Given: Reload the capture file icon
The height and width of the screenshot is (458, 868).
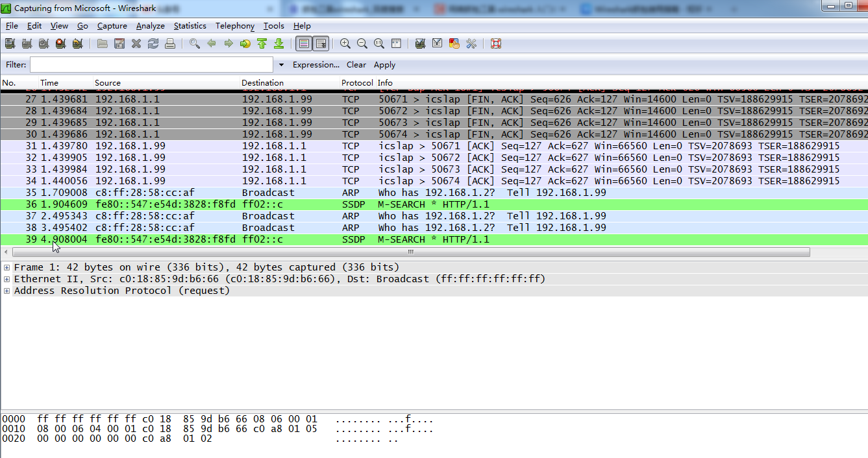Looking at the screenshot, I should click(153, 43).
